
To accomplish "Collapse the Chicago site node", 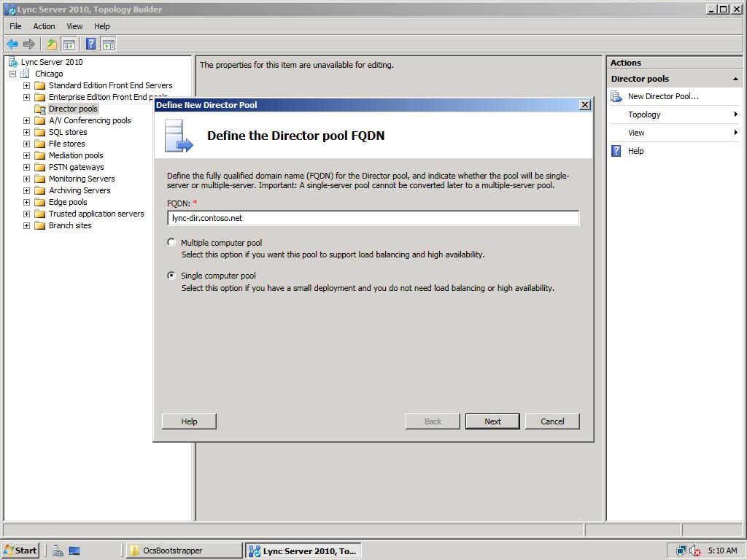I will coord(12,74).
